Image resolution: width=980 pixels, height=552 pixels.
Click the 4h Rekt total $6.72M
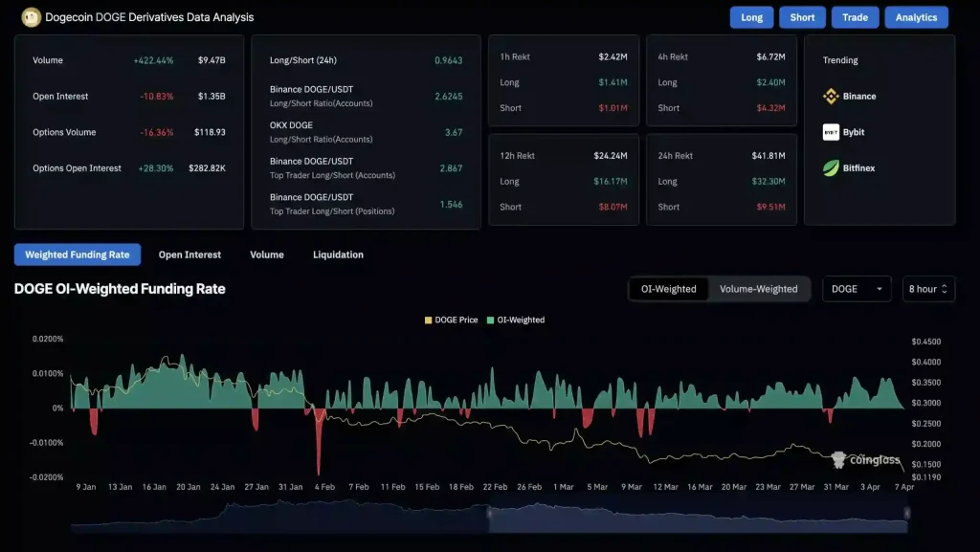770,56
